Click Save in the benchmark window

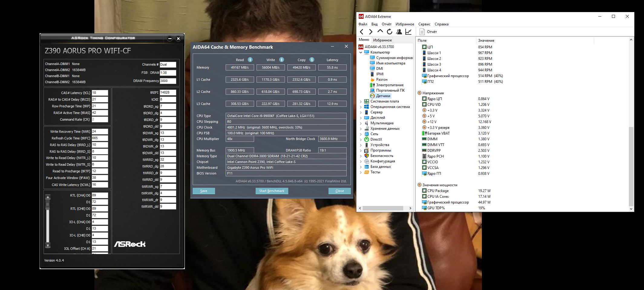point(204,191)
